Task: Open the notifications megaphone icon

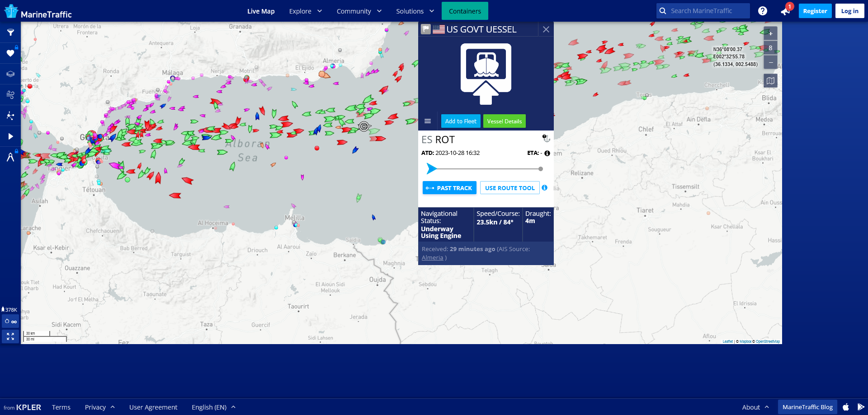Action: 785,11
